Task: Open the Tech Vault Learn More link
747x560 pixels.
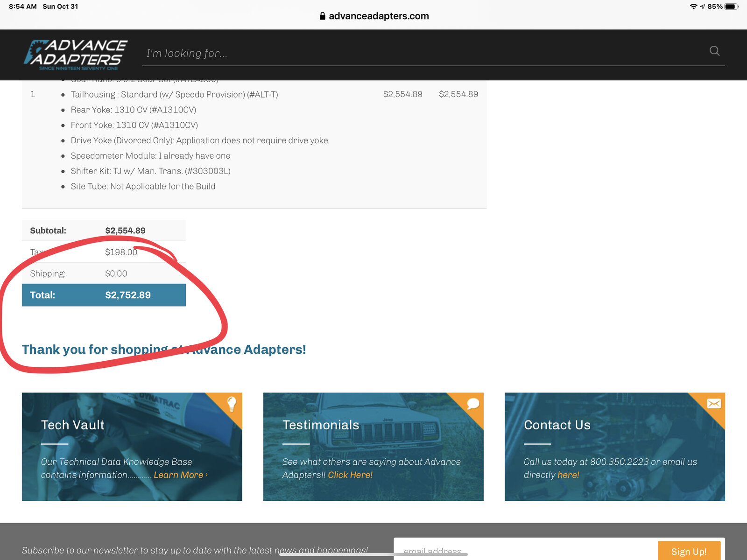Action: 180,475
